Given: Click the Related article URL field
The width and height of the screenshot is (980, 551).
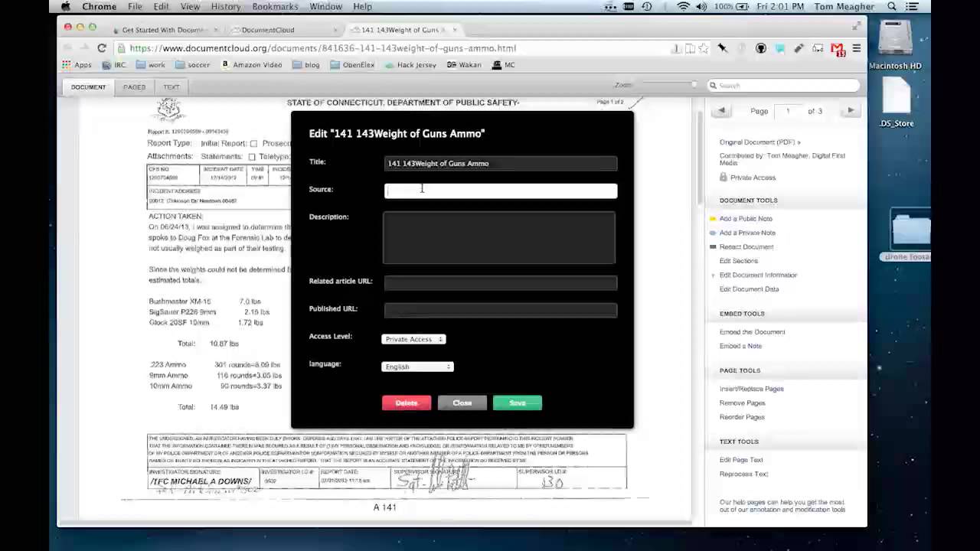Looking at the screenshot, I should (x=501, y=282).
